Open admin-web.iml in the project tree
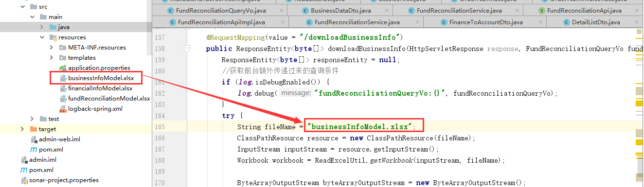 59,139
